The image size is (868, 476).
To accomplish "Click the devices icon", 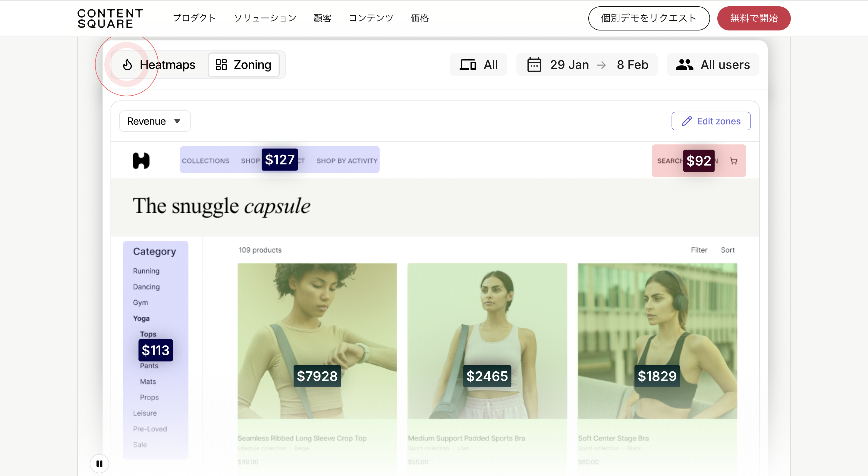I will point(468,65).
